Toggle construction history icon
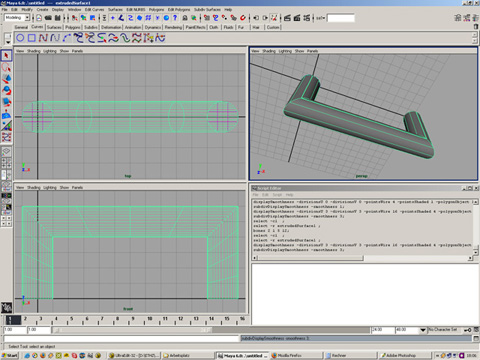Screen dimensions: 480x360 [x=274, y=18]
